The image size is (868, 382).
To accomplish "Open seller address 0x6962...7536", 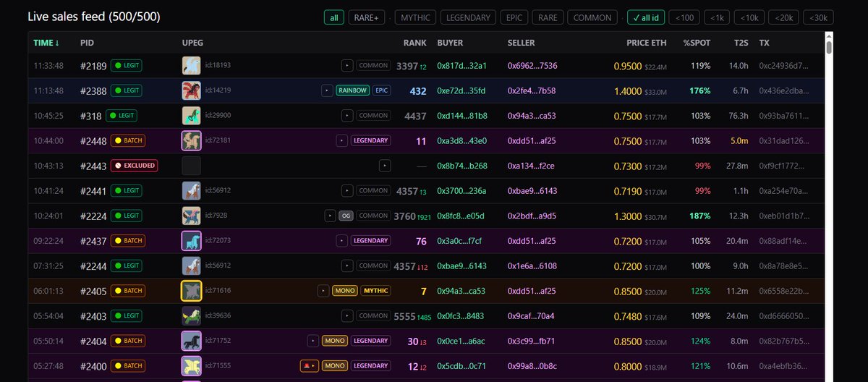I will click(x=532, y=66).
